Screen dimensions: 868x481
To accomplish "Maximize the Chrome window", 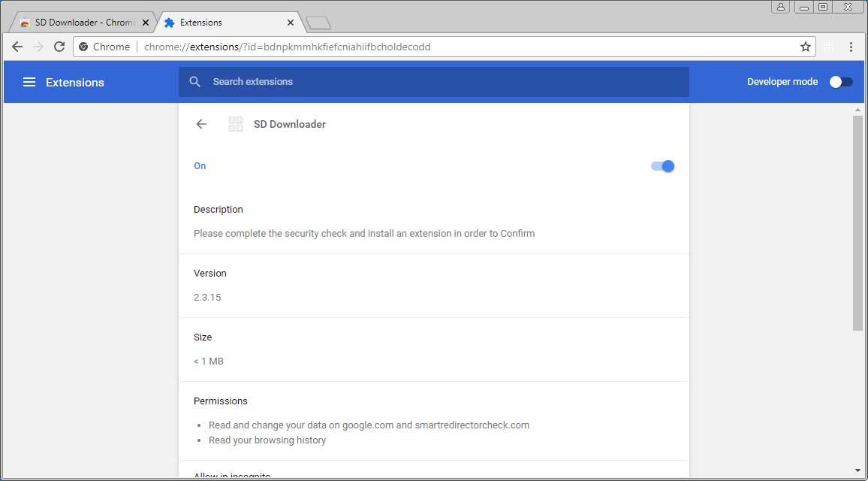I will (x=823, y=7).
